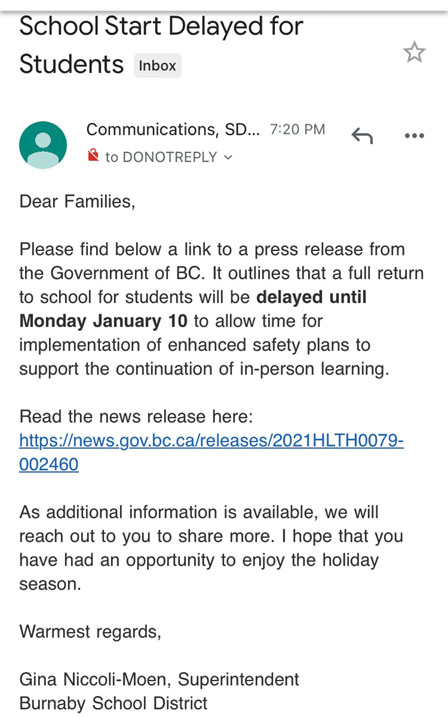The image size is (448, 717).
Task: Select sender name 'Communications, SD...'
Action: (173, 130)
